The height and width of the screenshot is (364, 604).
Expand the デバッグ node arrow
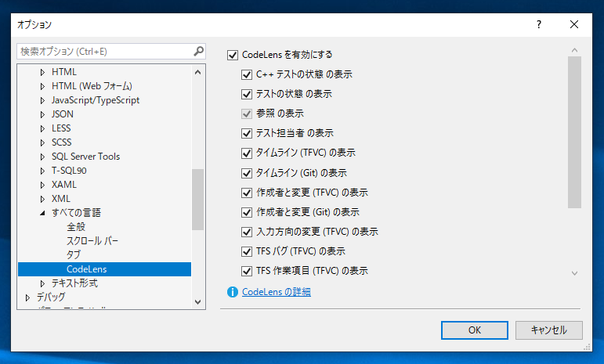(x=27, y=297)
